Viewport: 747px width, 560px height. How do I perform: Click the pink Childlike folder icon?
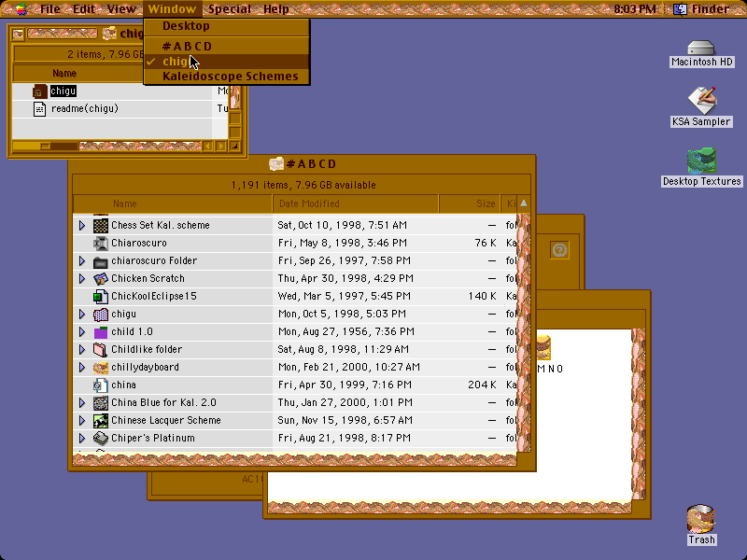(101, 349)
